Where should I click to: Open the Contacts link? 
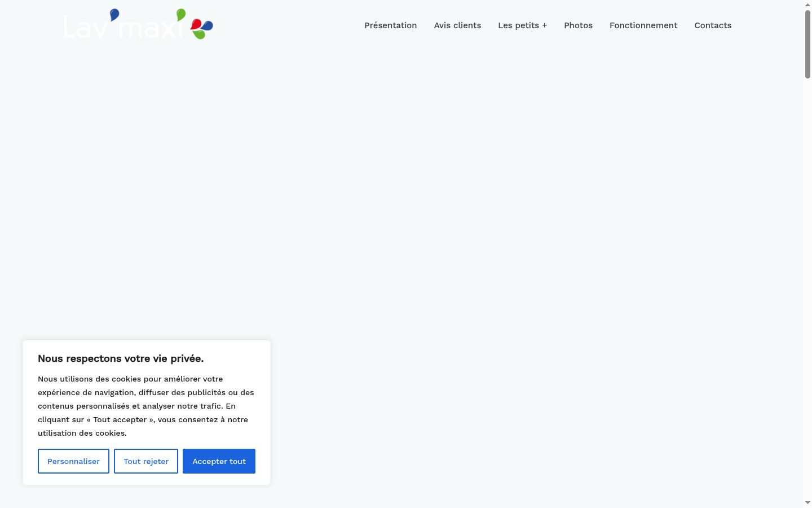[x=713, y=25]
